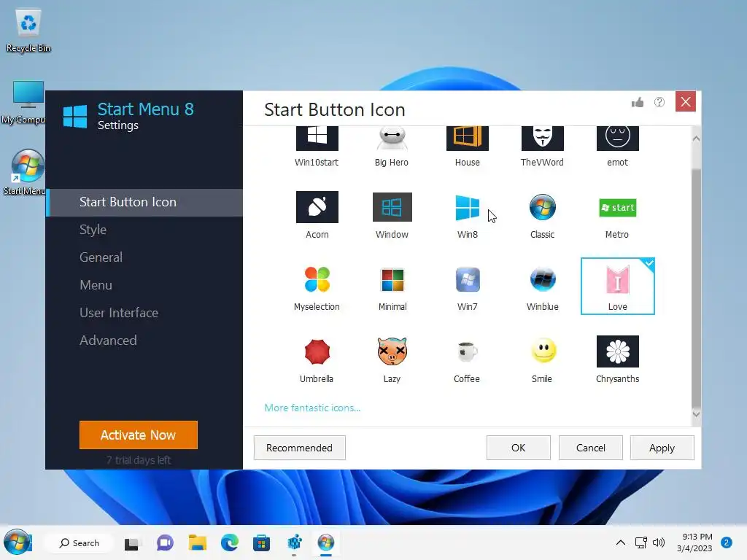Click the Start Menu 8 taskbar app icon
Viewport: 747px width, 560px height.
click(326, 542)
